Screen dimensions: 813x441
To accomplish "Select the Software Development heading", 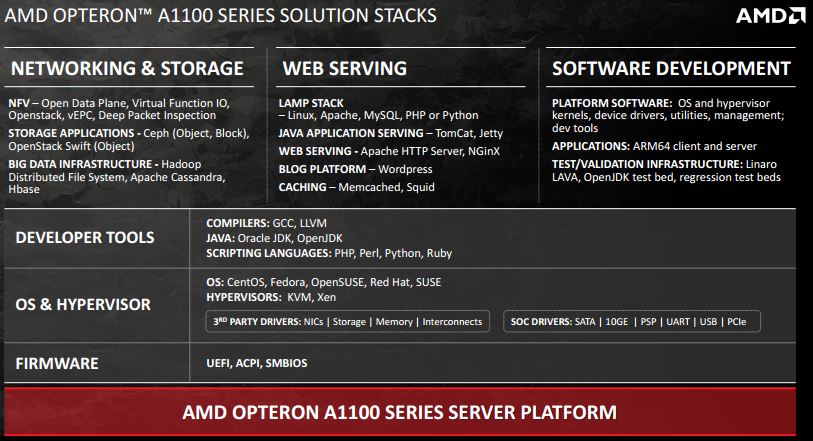I will (671, 69).
